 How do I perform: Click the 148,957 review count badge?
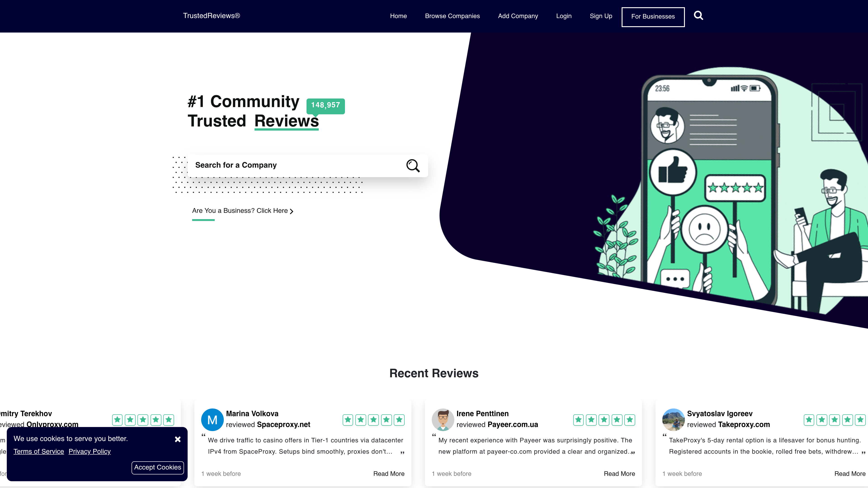(325, 106)
